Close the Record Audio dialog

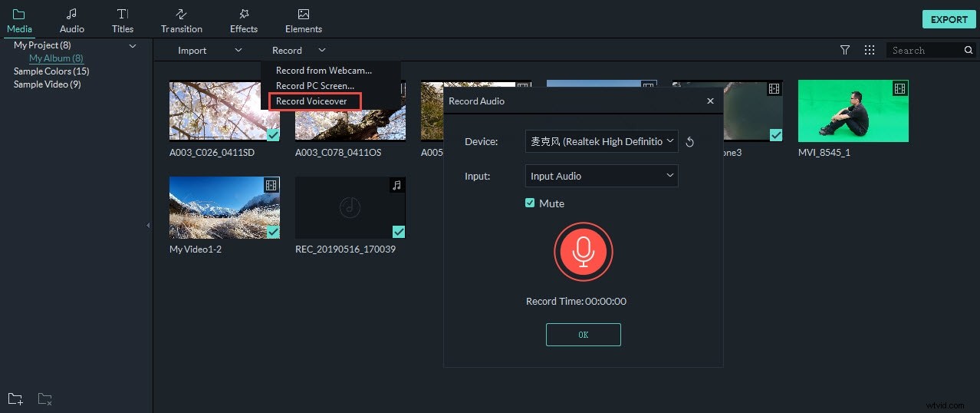click(710, 101)
